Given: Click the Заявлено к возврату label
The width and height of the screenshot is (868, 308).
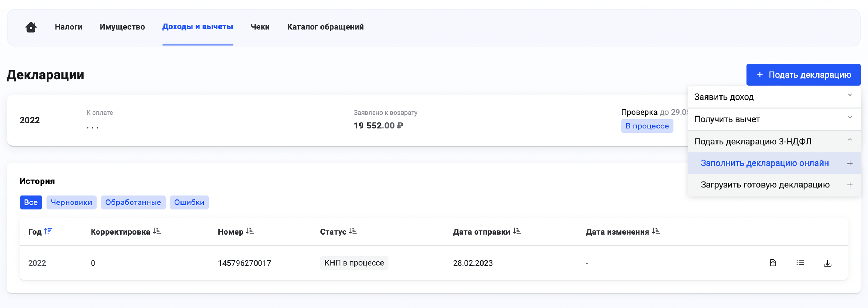Looking at the screenshot, I should click(386, 113).
